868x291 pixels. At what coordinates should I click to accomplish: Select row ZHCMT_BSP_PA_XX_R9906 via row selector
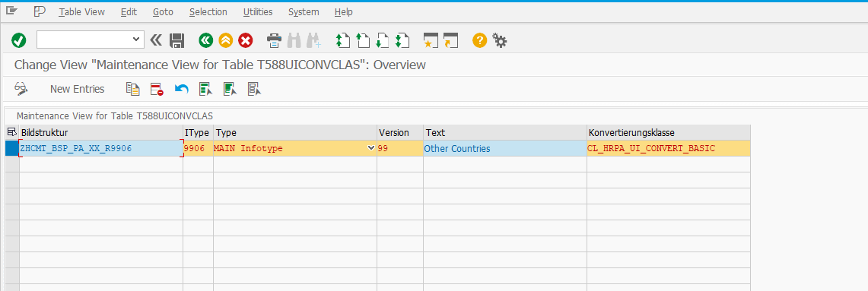pos(11,148)
